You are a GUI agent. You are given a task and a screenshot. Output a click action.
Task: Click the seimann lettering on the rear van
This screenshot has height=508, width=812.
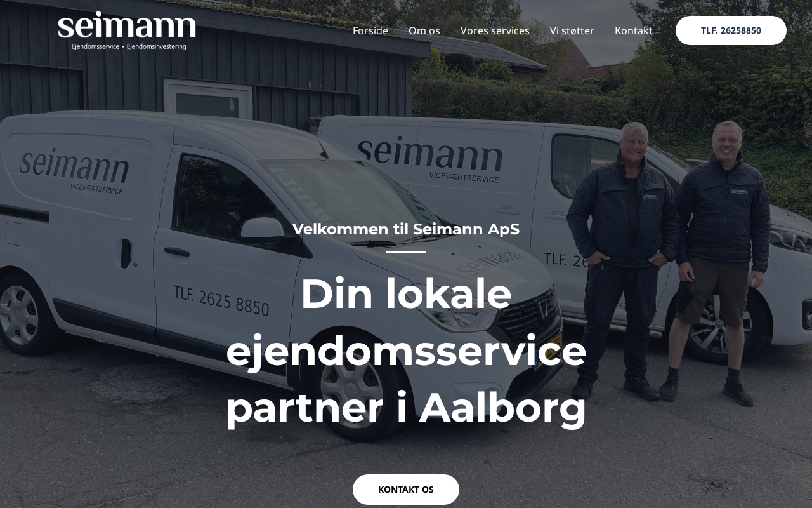(429, 155)
